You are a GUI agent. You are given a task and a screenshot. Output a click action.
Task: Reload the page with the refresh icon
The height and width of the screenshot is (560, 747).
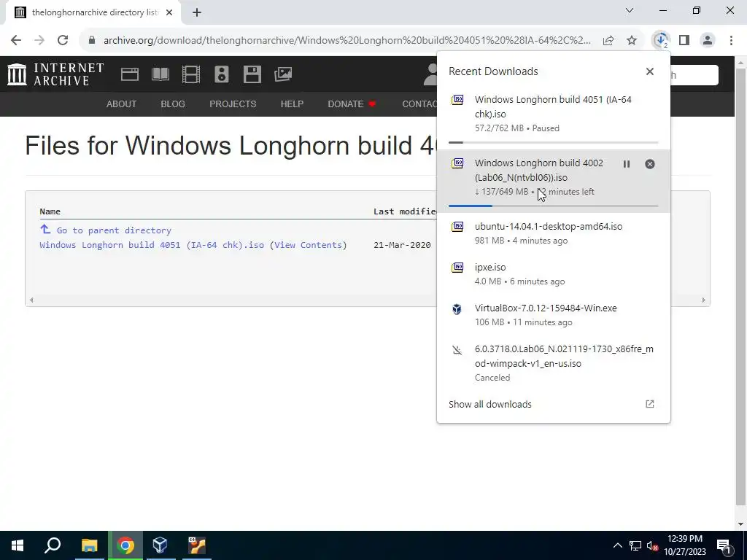point(63,41)
